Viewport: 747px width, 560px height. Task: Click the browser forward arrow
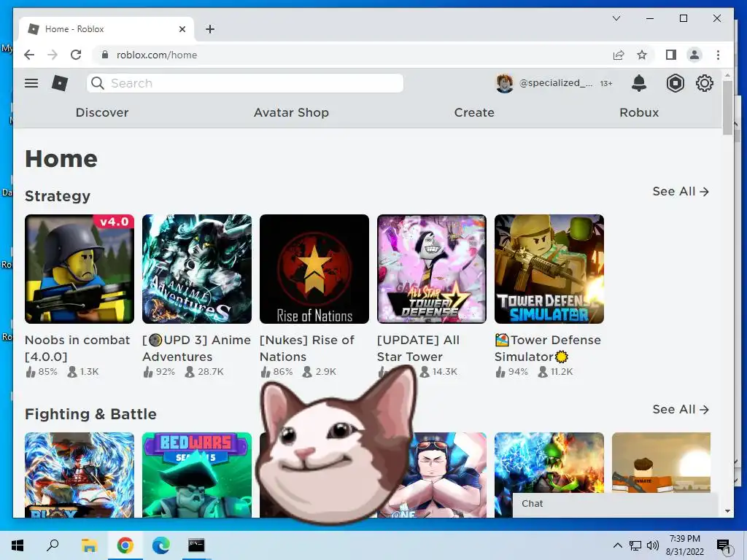53,55
